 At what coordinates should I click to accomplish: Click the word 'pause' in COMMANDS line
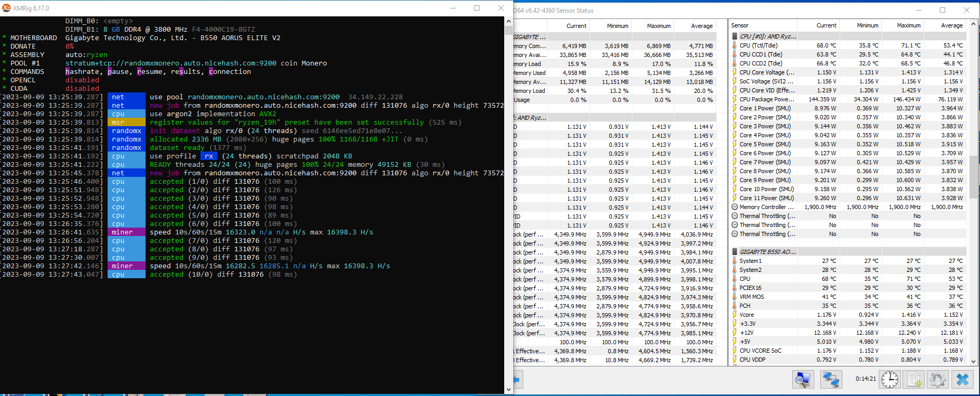click(118, 71)
